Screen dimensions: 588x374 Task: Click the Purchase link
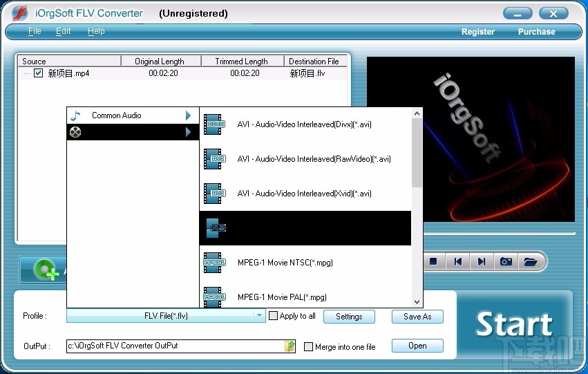click(x=536, y=32)
